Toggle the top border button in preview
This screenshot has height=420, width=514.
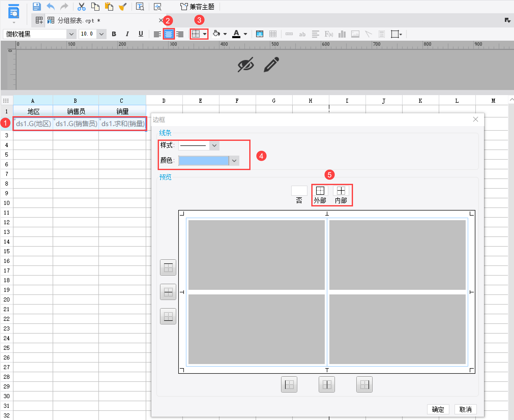pos(168,267)
